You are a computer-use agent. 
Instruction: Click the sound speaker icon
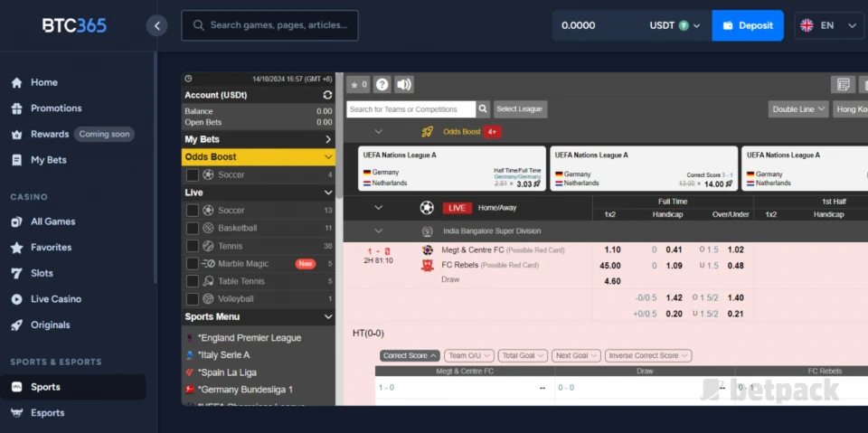(x=404, y=85)
